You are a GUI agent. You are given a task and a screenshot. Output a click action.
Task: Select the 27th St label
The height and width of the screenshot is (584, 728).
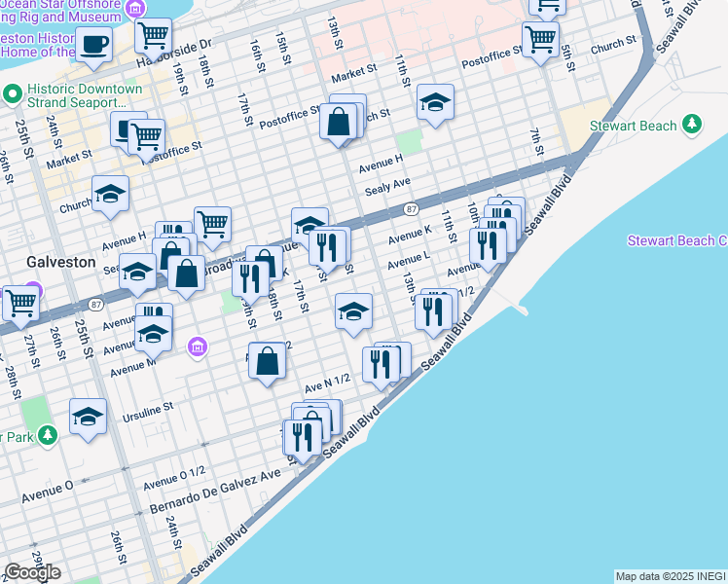click(30, 351)
